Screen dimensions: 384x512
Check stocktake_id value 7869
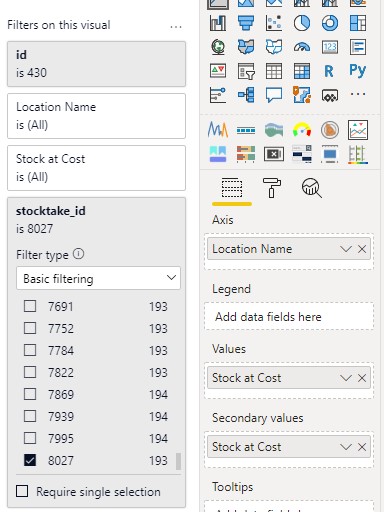[30, 394]
